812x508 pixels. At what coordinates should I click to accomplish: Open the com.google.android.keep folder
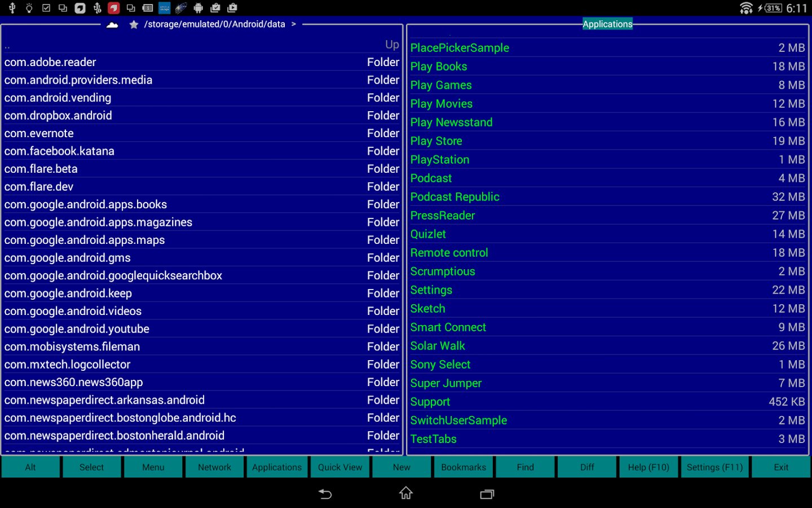pyautogui.click(x=202, y=294)
